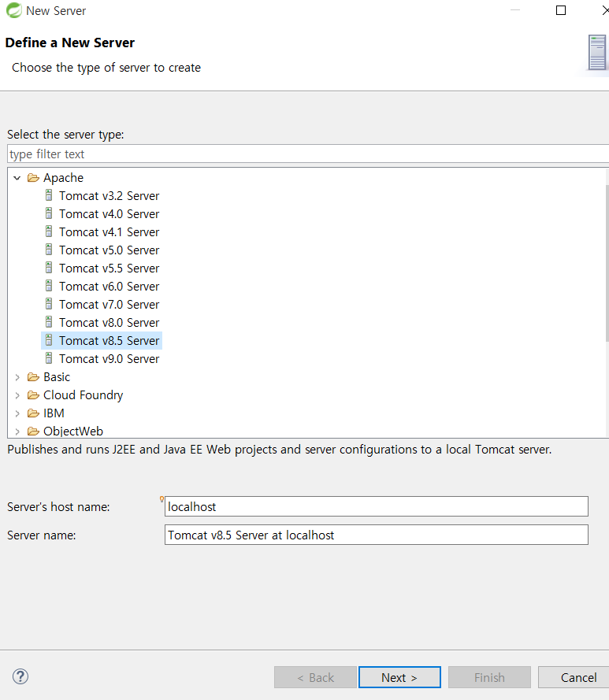Screen dimensions: 609x700
Task: Click the Tomcat v7.0 server icon
Action: 49,304
